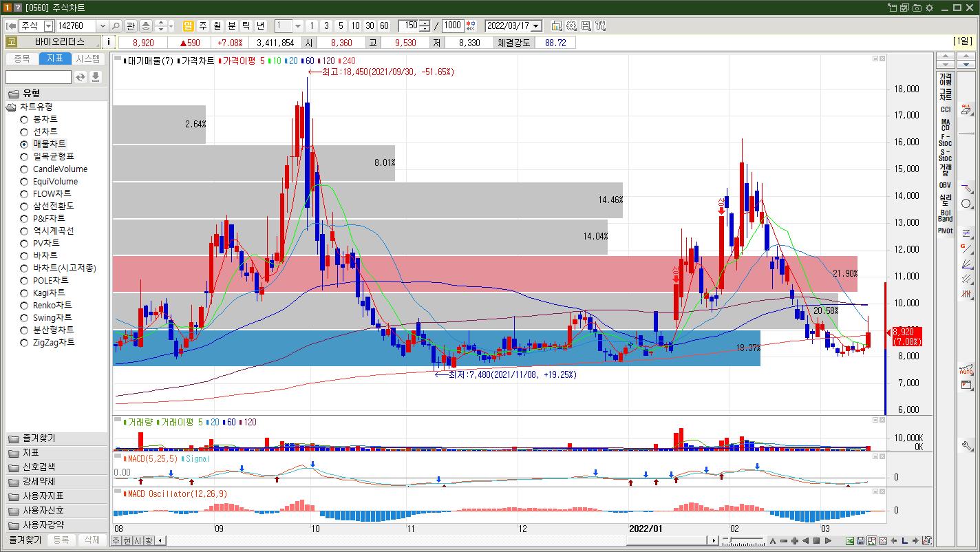Select the Gann line drawing tool
This screenshot has height=552, width=980.
click(966, 248)
